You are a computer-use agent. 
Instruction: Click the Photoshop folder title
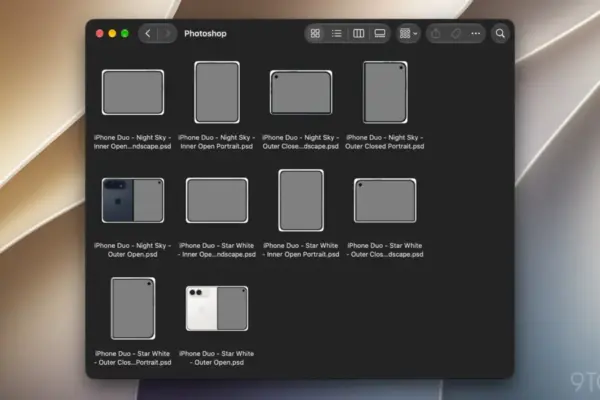(x=205, y=34)
